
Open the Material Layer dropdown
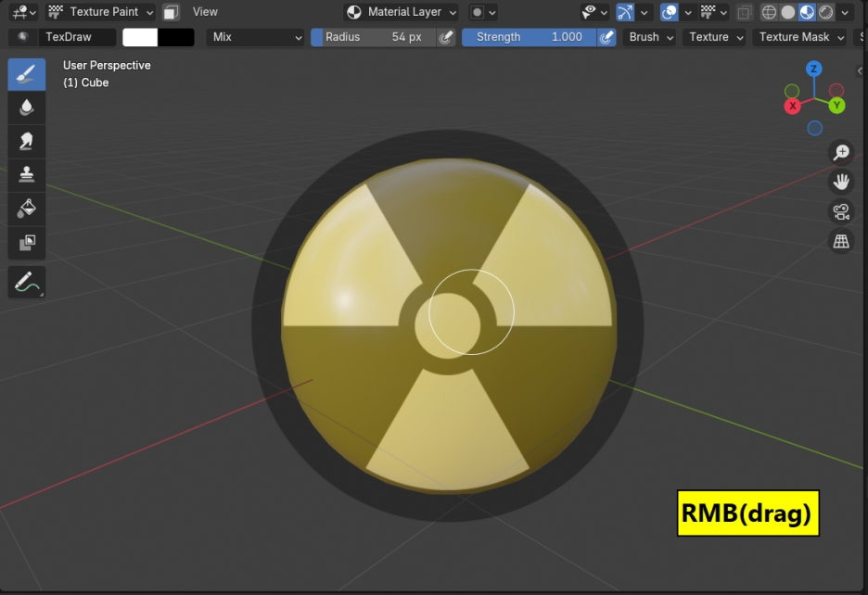pos(402,12)
